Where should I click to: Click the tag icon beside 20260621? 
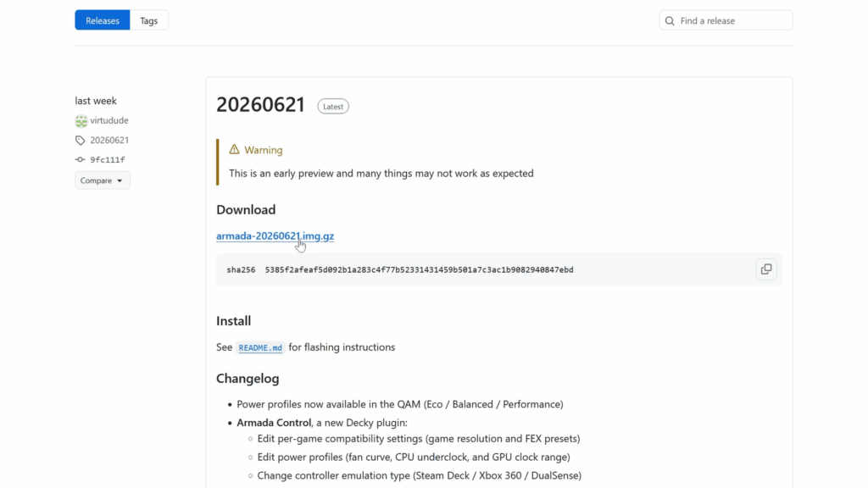[81, 141]
